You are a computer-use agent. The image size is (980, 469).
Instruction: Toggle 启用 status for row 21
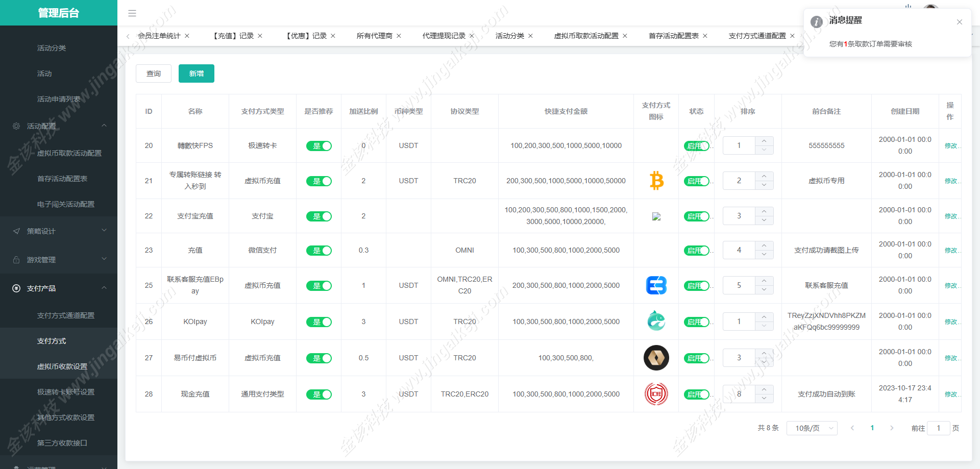pyautogui.click(x=697, y=181)
